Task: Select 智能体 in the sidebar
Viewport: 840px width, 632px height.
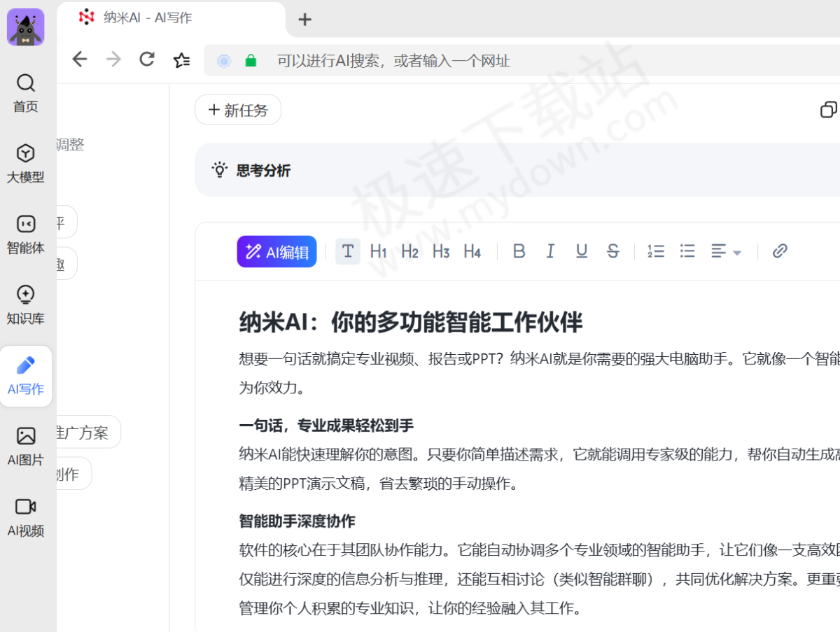Action: 25,233
